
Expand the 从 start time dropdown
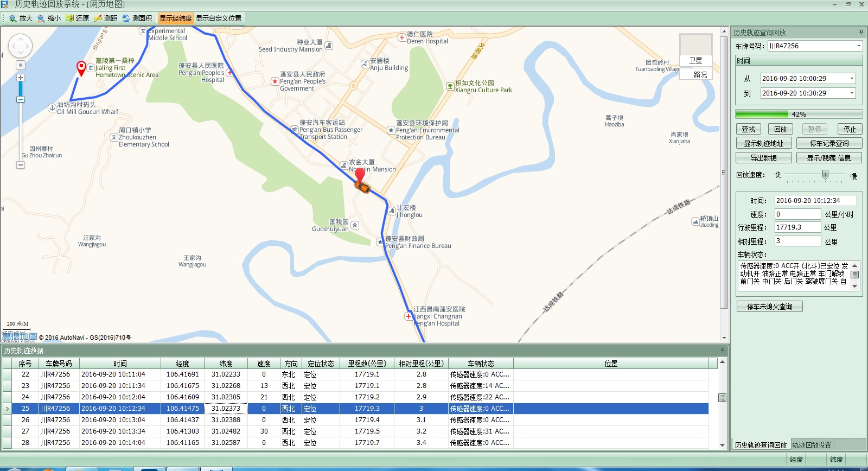852,79
